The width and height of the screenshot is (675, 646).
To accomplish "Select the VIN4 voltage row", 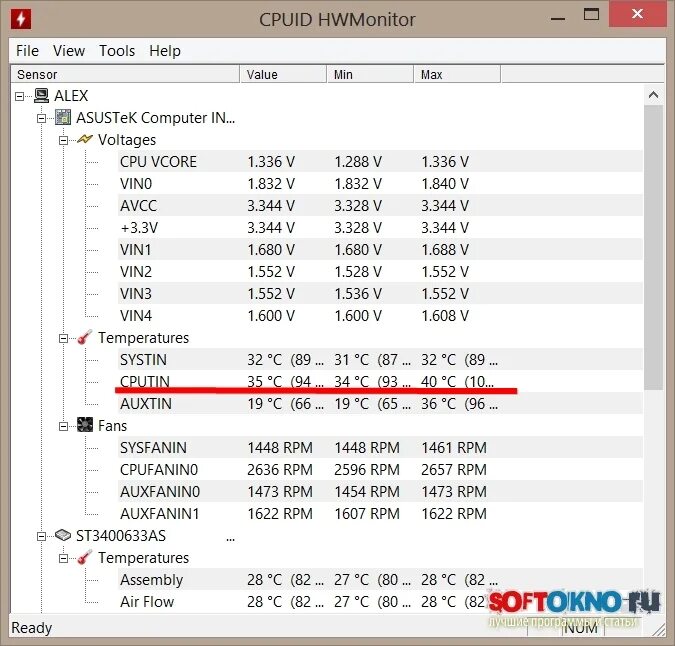I will pyautogui.click(x=380, y=315).
